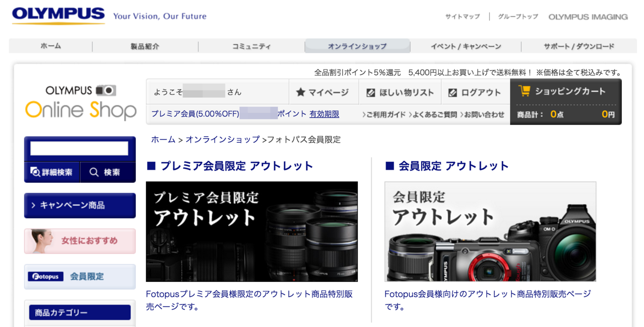Open the 製品紹介 navigation tab
Viewport: 644px width, 327px height.
point(145,46)
